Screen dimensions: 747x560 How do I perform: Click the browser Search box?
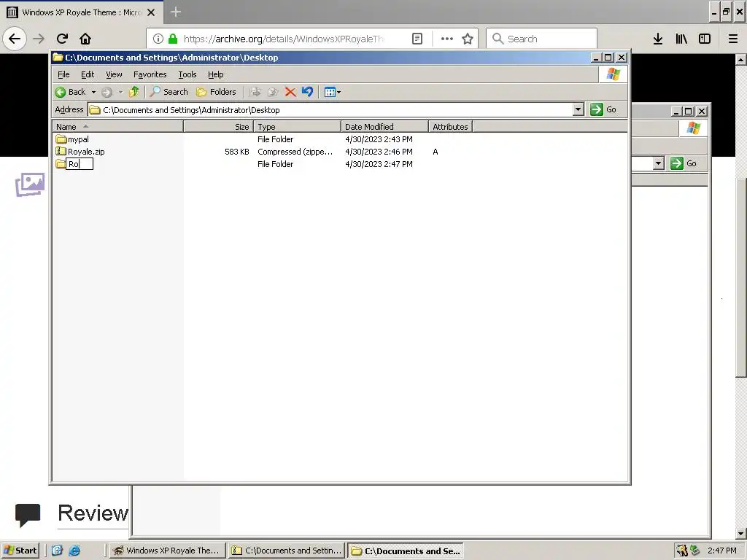pos(541,39)
